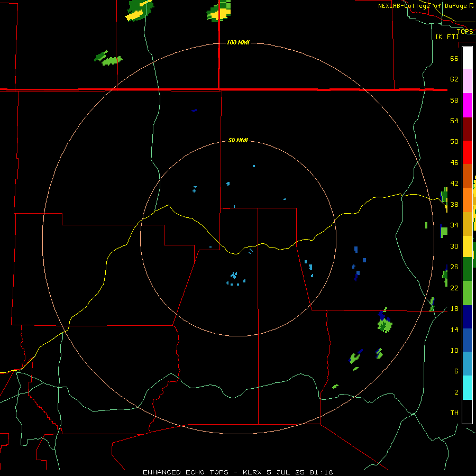
Task: Click the 34 value on the legend
Action: 454,225
